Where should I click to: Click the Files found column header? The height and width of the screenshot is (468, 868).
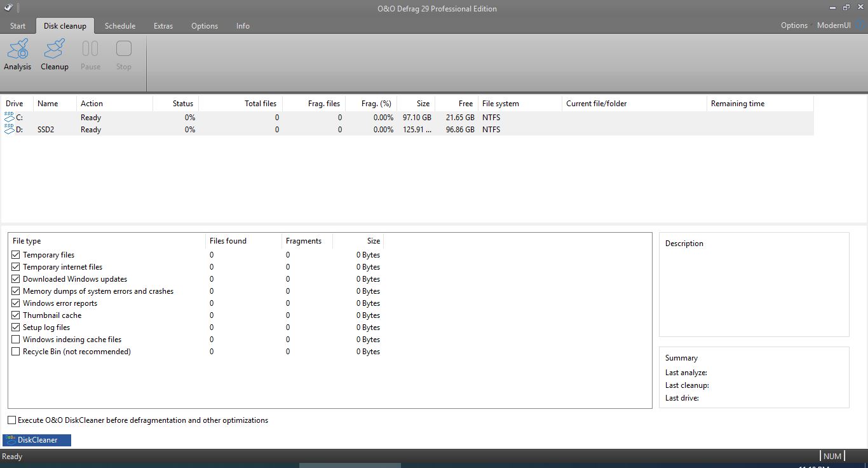click(x=243, y=241)
